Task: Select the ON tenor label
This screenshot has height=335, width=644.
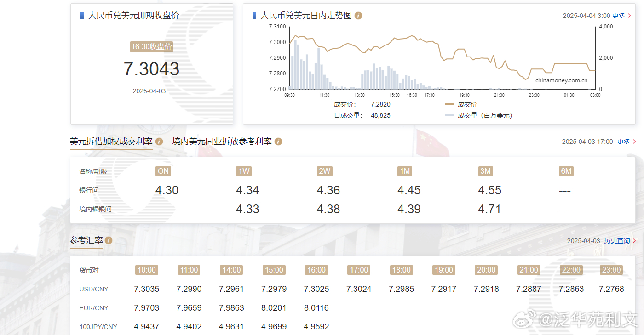Action: (x=163, y=171)
